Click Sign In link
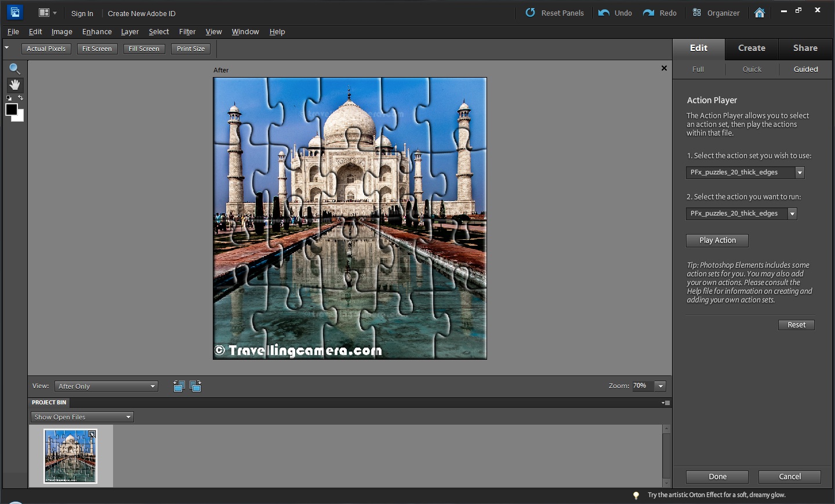Screen dimensions: 835x504 point(82,13)
